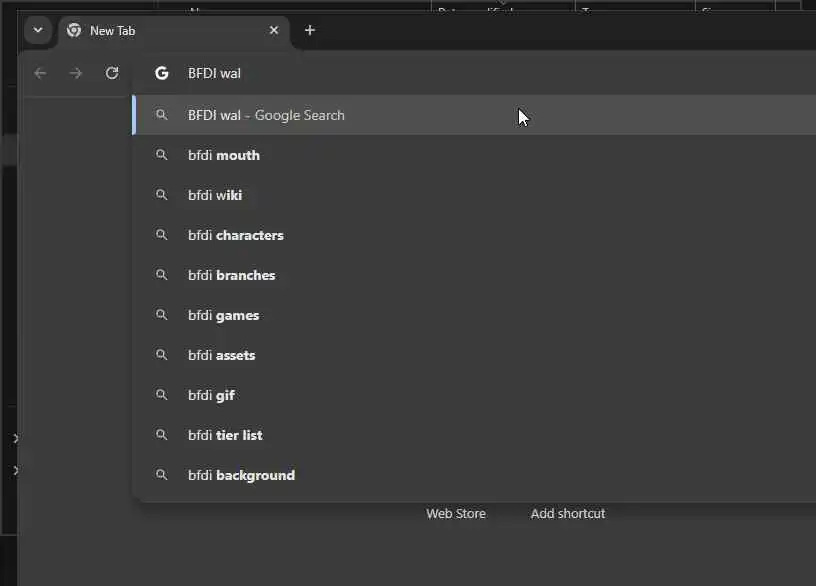Screen dimensions: 816x586
Task: Select the 'bfdi wiki' suggestion
Action: coord(215,195)
